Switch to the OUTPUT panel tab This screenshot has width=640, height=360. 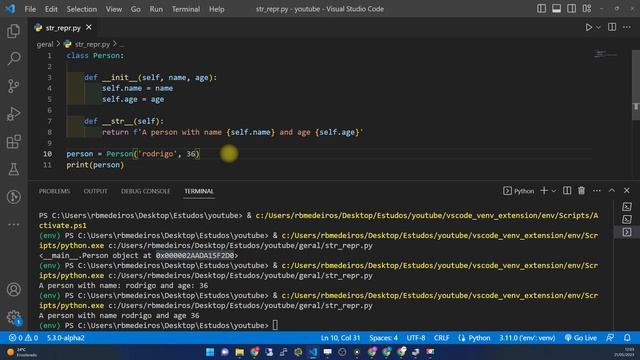tap(96, 191)
